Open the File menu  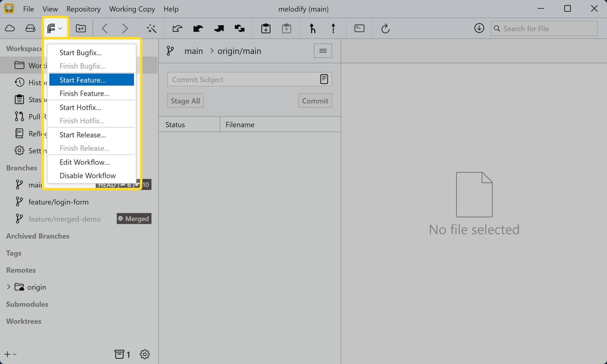(x=29, y=9)
